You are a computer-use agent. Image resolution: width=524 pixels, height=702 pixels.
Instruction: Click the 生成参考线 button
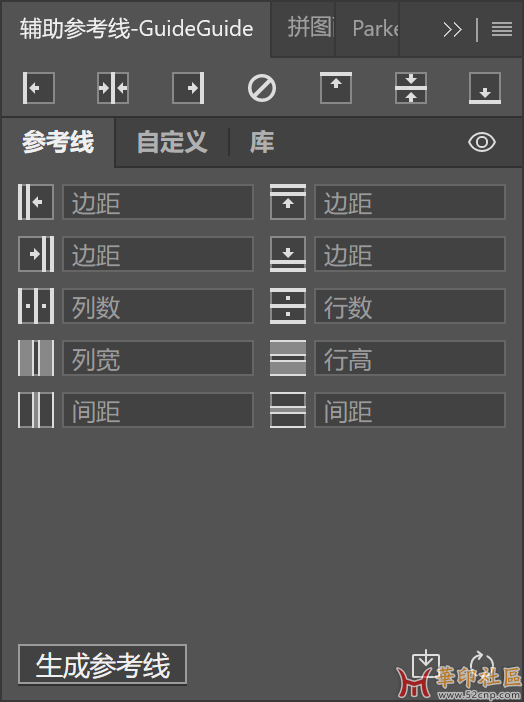tap(103, 665)
